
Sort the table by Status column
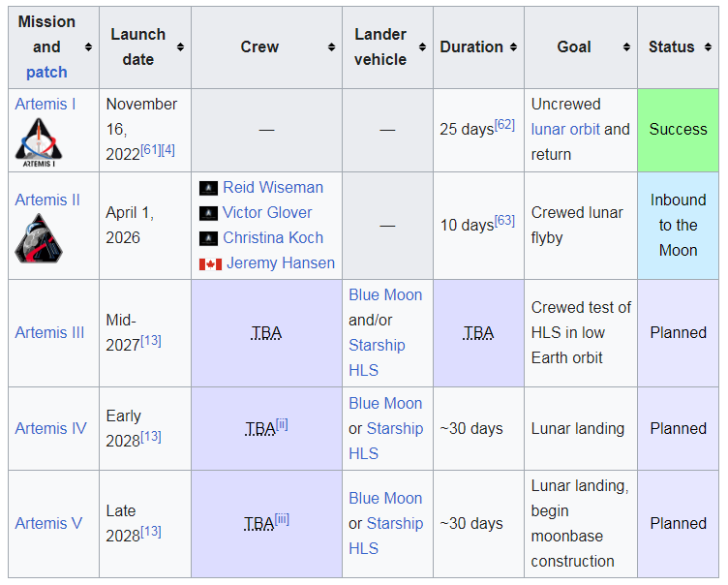click(708, 46)
